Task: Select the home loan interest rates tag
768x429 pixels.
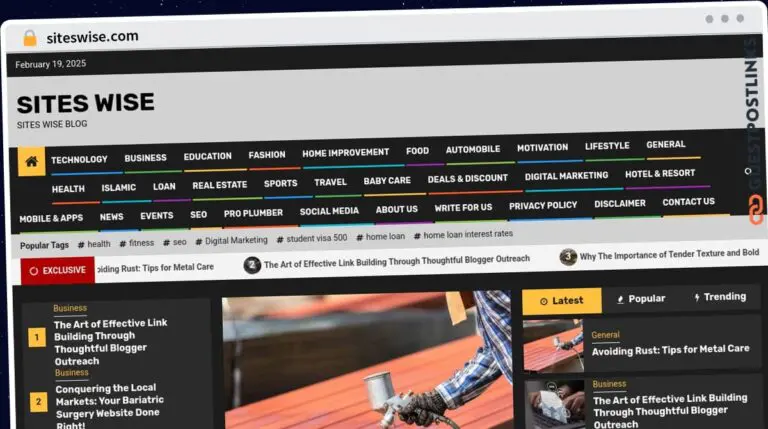Action: pyautogui.click(x=467, y=235)
